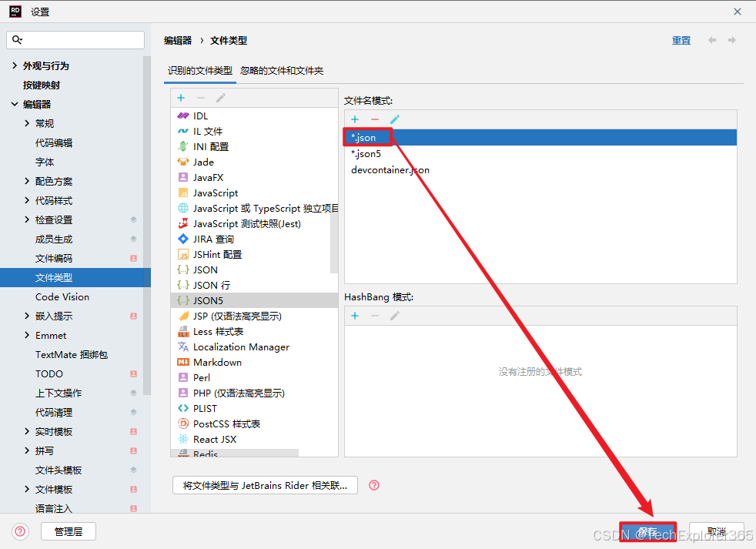756x549 pixels.
Task: Select the Less 样式表 file type
Action: click(253, 331)
